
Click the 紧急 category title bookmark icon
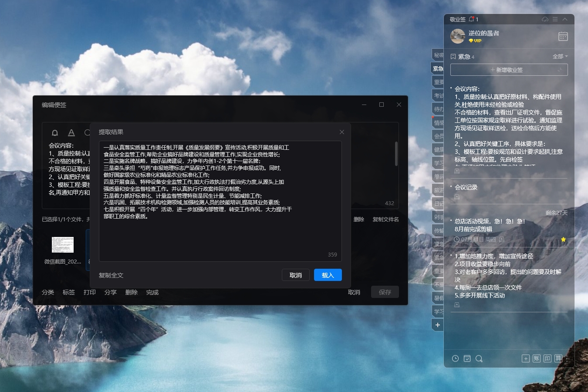(x=453, y=57)
